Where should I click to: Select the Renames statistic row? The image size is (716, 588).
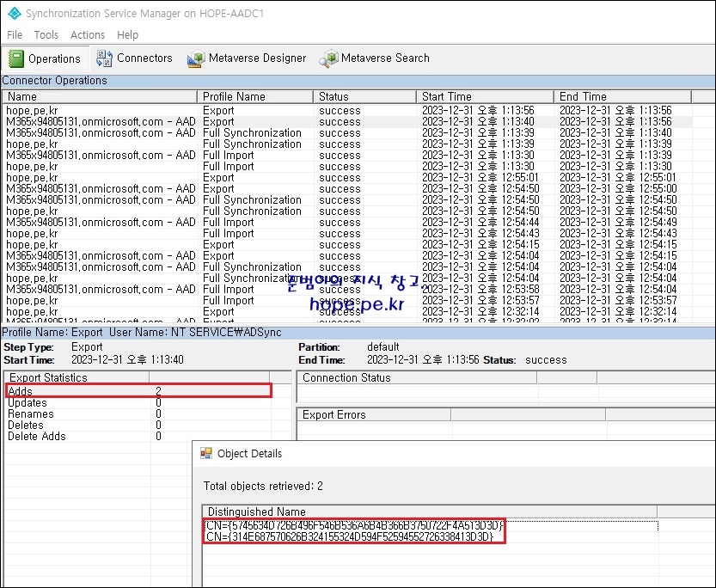pos(138,413)
